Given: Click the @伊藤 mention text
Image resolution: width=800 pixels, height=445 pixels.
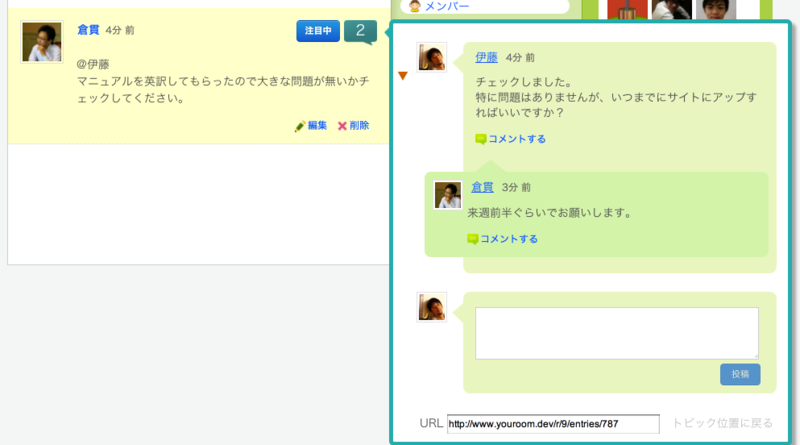Looking at the screenshot, I should click(93, 64).
